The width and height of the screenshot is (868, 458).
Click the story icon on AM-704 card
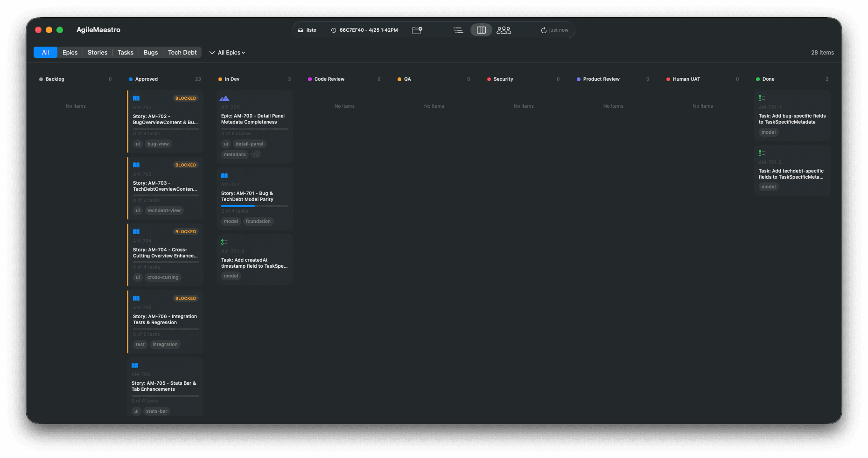click(136, 232)
